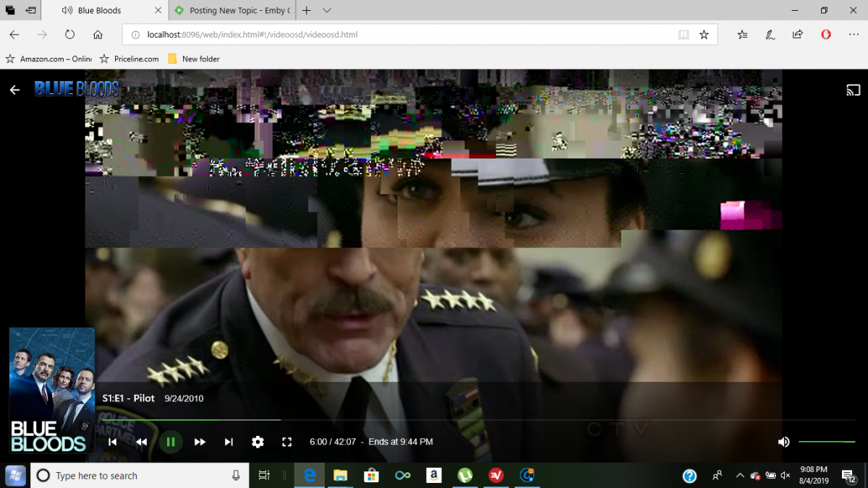
Task: Skip to previous track in player
Action: (x=113, y=442)
